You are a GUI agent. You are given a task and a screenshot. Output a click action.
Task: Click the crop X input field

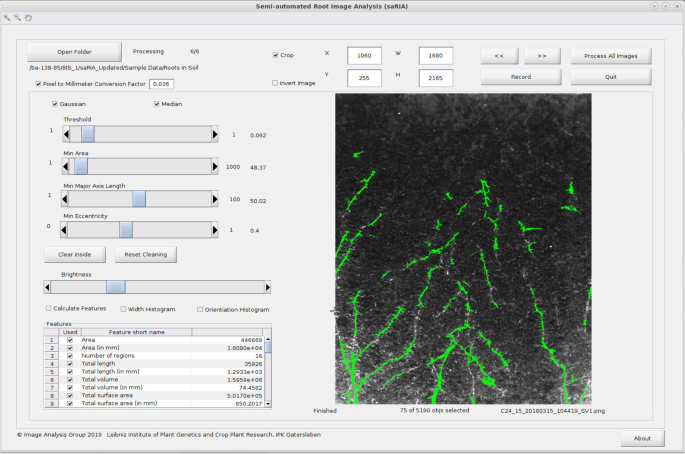pyautogui.click(x=364, y=55)
